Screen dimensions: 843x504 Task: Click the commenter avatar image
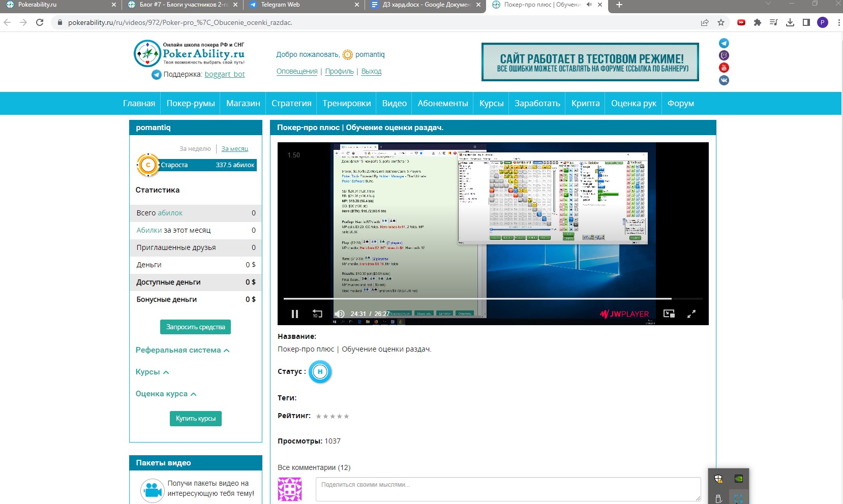tap(290, 489)
